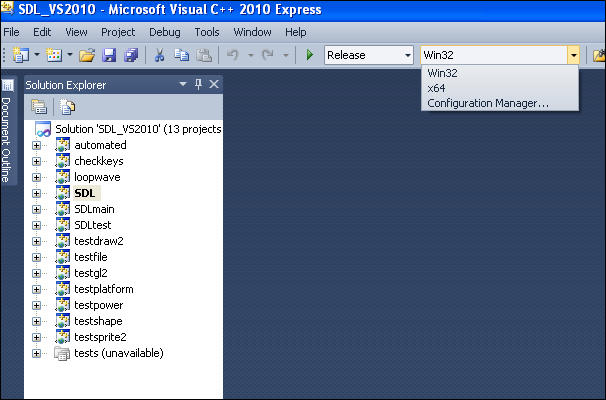
Task: Open the New Project dropdown arrow
Action: click(x=37, y=55)
